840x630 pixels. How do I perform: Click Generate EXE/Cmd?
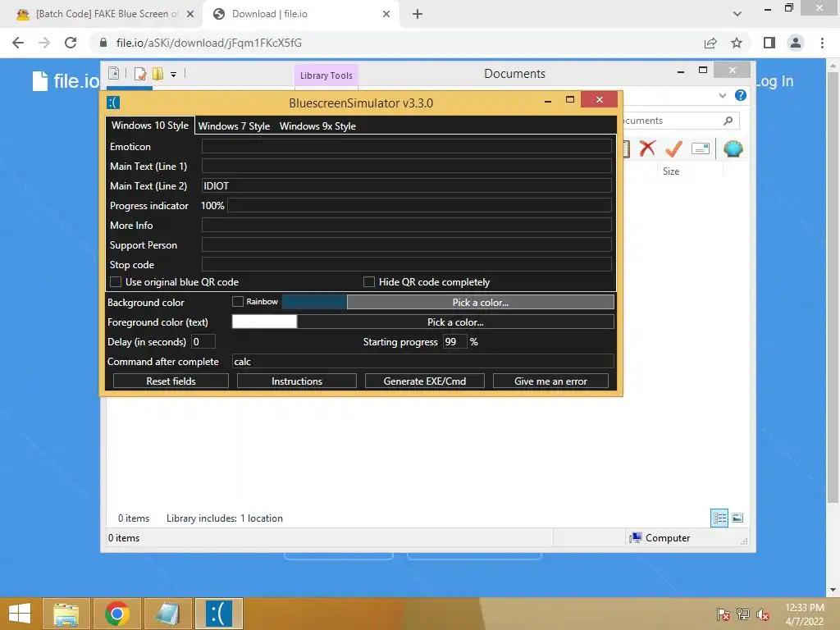[x=425, y=381]
